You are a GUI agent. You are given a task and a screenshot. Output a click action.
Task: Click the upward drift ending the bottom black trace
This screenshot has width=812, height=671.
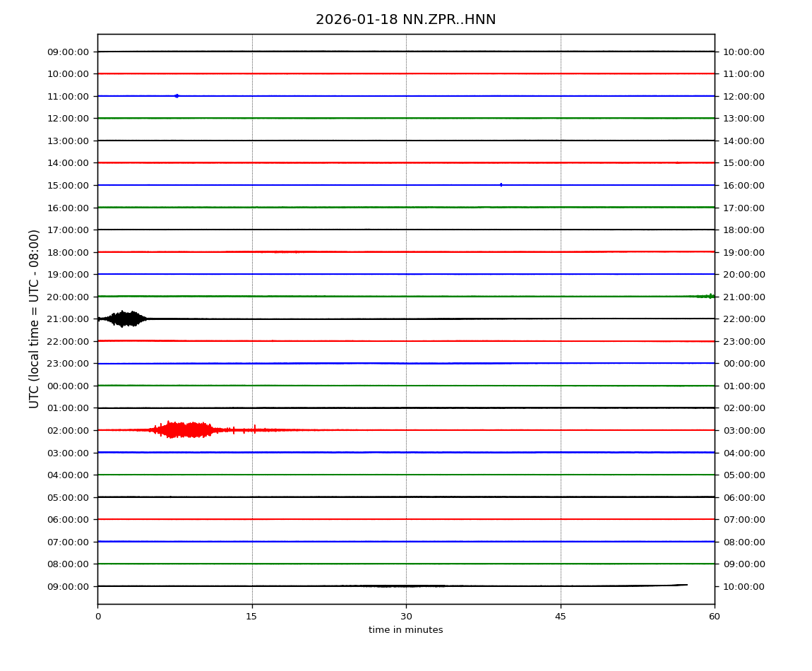674,585
